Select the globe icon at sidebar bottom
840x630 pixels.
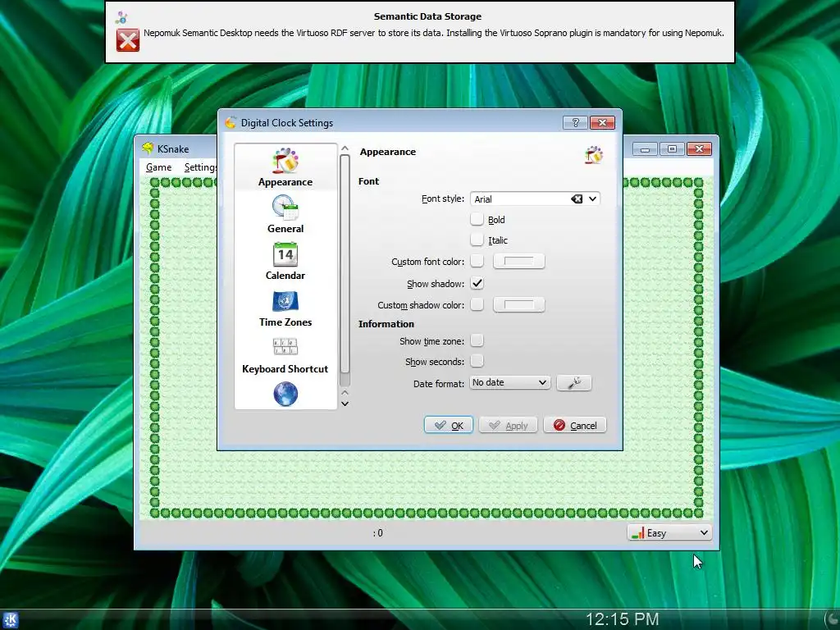coord(285,394)
